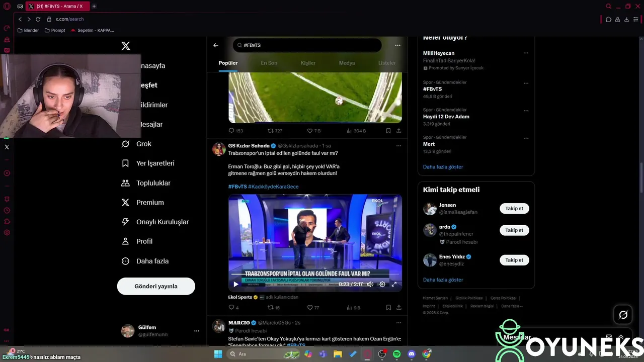Mute the Ekol Sports video
This screenshot has width=644, height=362.
pyautogui.click(x=370, y=284)
